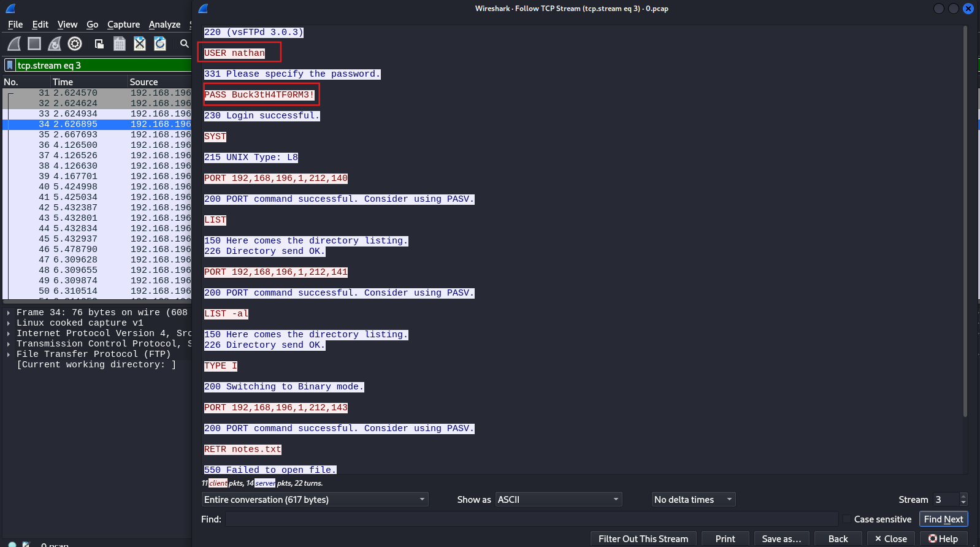Click the expert info status bar icon

click(12, 545)
